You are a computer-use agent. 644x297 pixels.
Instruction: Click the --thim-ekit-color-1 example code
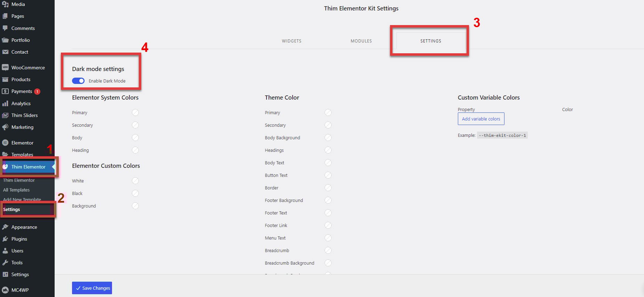[x=502, y=135]
